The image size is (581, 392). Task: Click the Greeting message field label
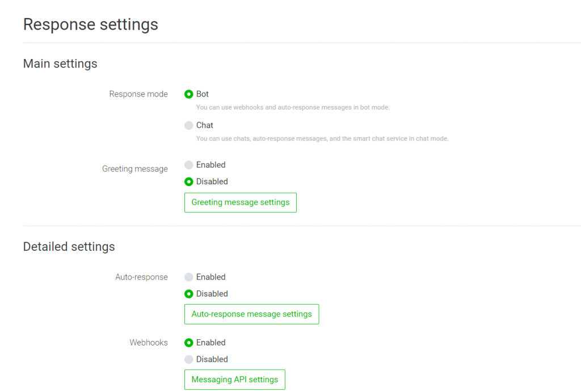coord(135,169)
